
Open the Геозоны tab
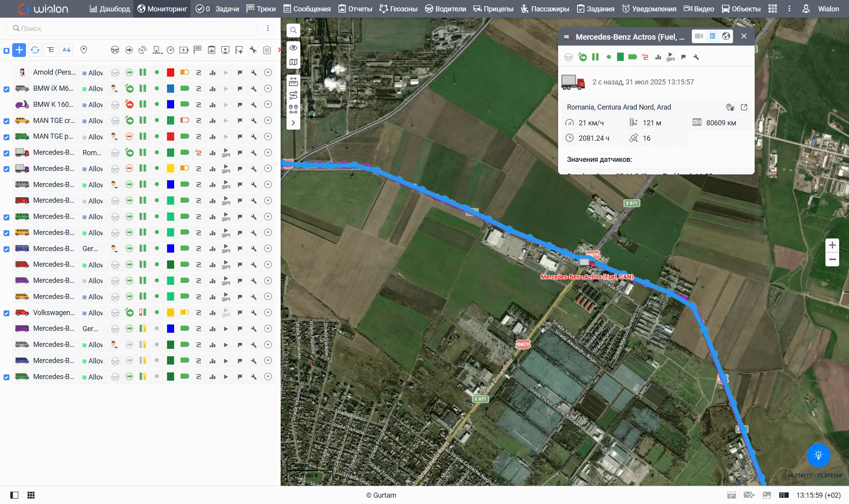tap(398, 9)
